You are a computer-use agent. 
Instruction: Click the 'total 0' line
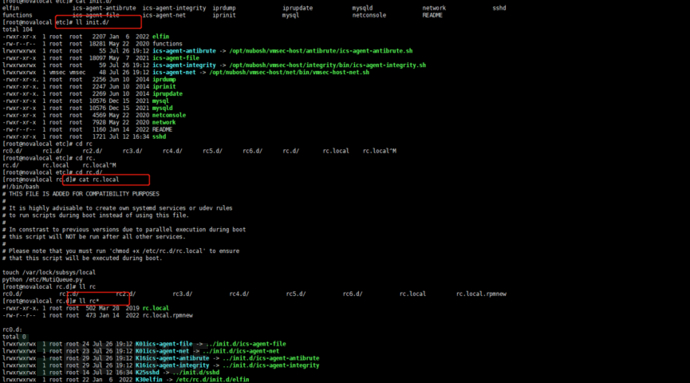(14, 337)
